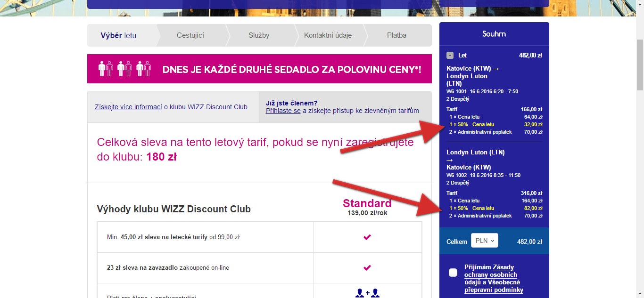Click the 82,00 zł discounted fare line
Screen dimensions: 644x298
pyautogui.click(x=496, y=208)
